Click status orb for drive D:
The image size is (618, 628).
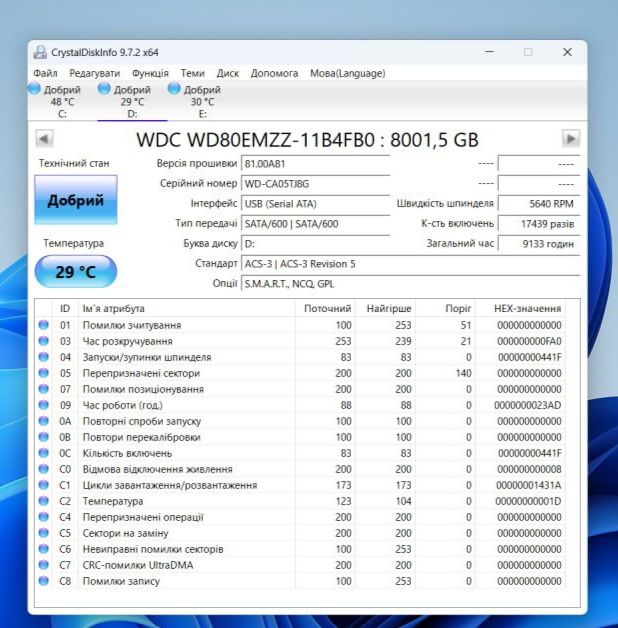[x=104, y=89]
